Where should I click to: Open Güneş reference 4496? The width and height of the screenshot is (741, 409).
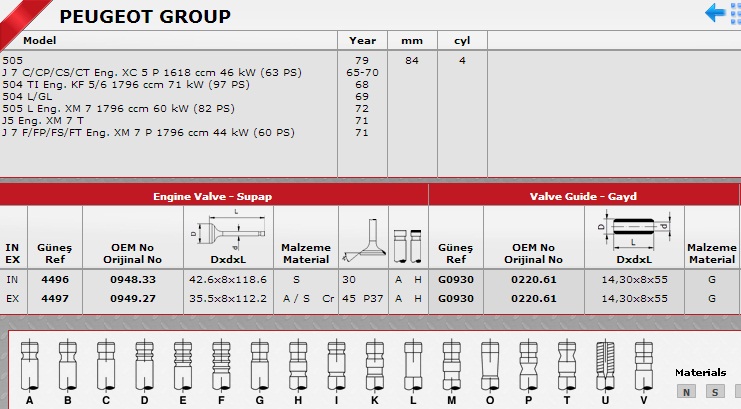tap(54, 280)
